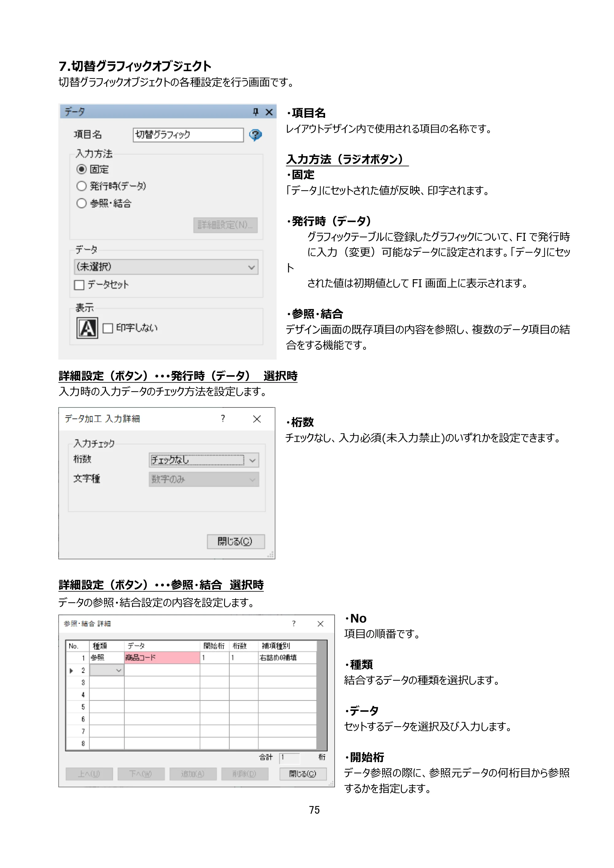Click the ? help icon in データ加工 入力詳細 dialog
Screen dimensions: 614x868
click(x=223, y=419)
